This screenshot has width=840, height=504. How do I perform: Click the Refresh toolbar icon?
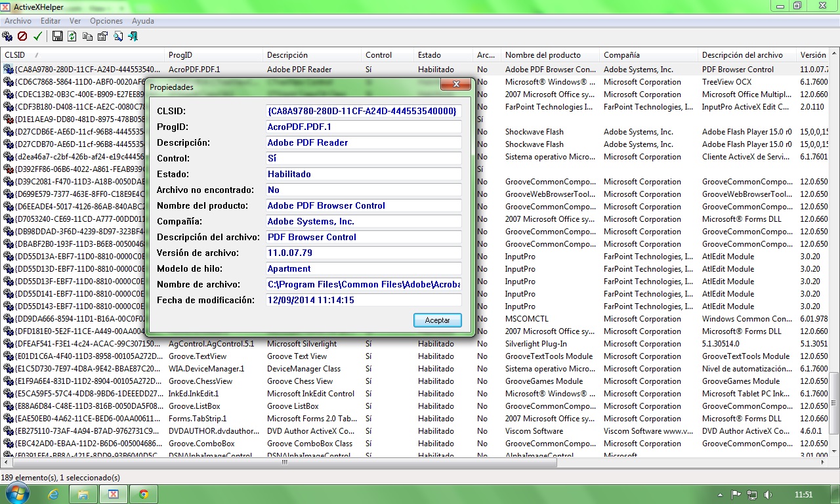(x=72, y=37)
